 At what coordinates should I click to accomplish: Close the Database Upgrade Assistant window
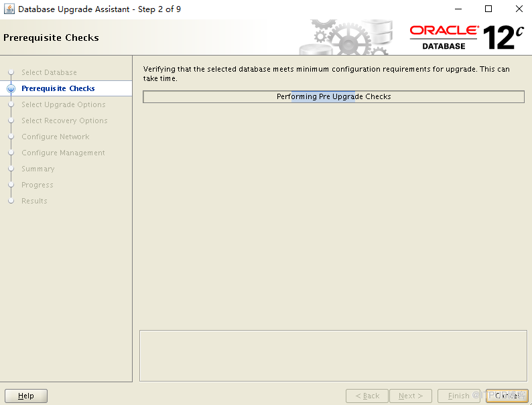(x=519, y=9)
